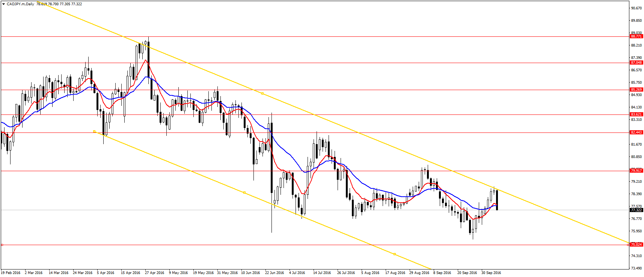
Task: Click the red 75.024 line price label
Action: (636, 245)
